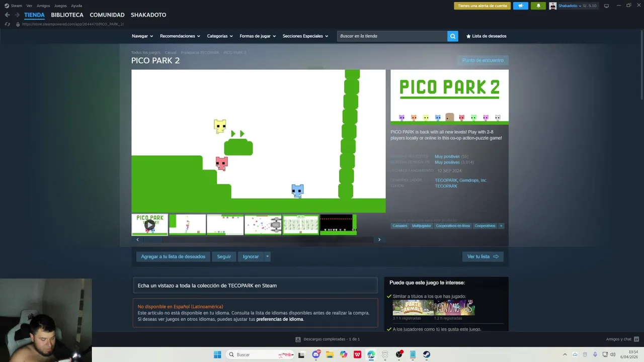Expand the Categorías dropdown
Image resolution: width=644 pixels, height=362 pixels.
point(220,36)
